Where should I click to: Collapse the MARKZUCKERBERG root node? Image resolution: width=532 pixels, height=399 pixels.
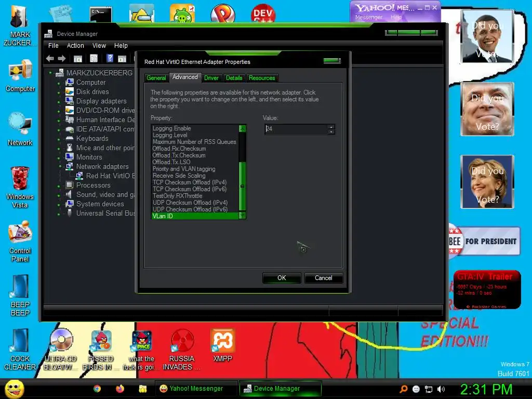coord(50,73)
